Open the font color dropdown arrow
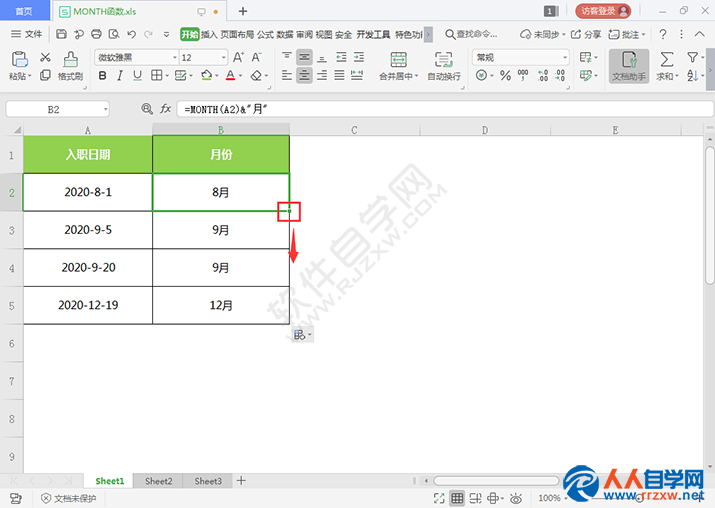715x508 pixels. [x=241, y=76]
